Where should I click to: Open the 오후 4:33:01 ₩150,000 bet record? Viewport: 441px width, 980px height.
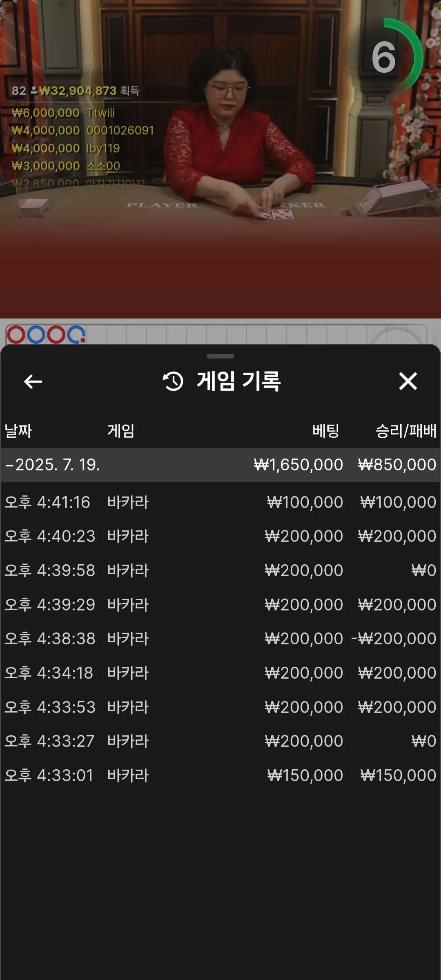pyautogui.click(x=220, y=775)
